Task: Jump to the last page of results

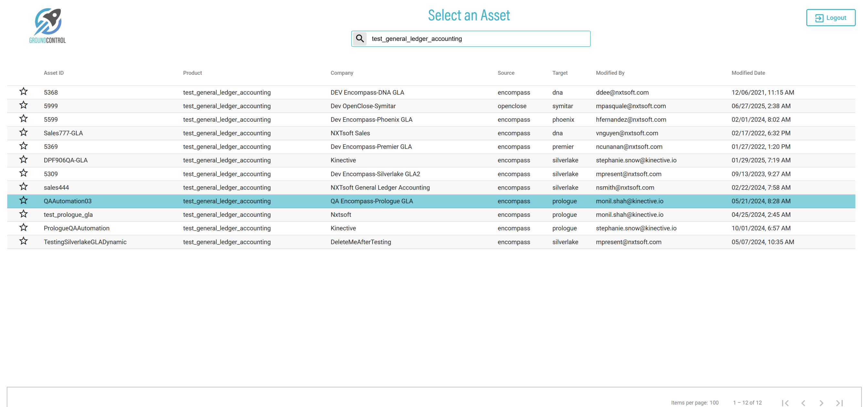Action: tap(839, 402)
